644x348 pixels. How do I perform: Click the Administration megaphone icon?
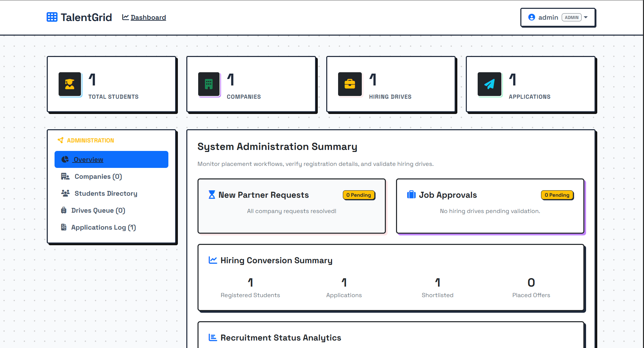pyautogui.click(x=61, y=140)
